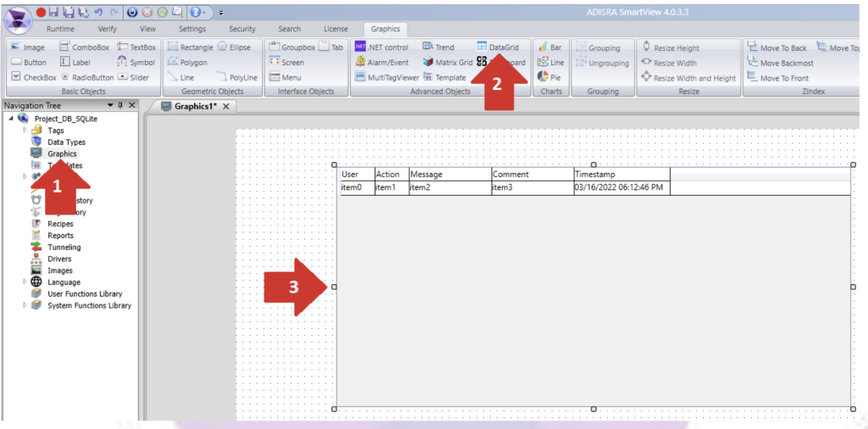Click the Save floppy disk icon
The height and width of the screenshot is (429, 868).
[53, 12]
